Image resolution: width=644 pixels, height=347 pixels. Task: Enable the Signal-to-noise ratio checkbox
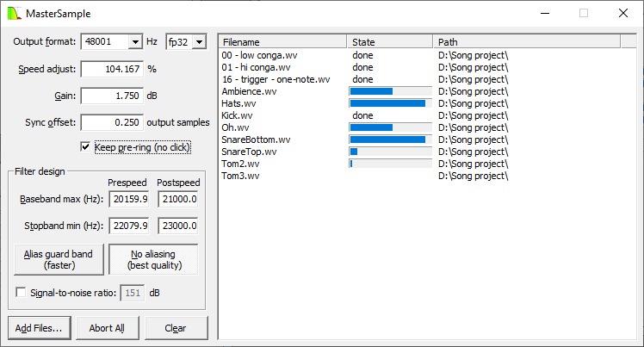[21, 293]
